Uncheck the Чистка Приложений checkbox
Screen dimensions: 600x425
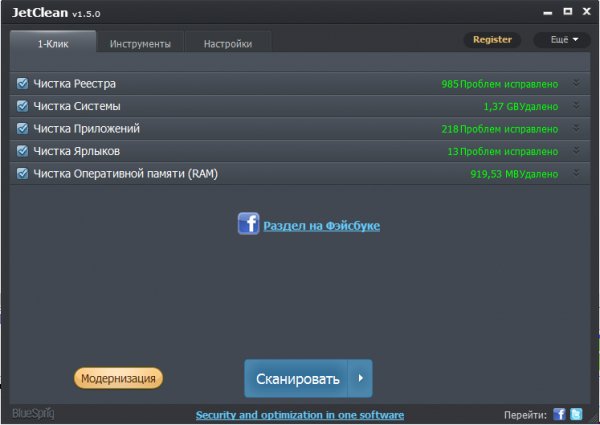(x=23, y=129)
